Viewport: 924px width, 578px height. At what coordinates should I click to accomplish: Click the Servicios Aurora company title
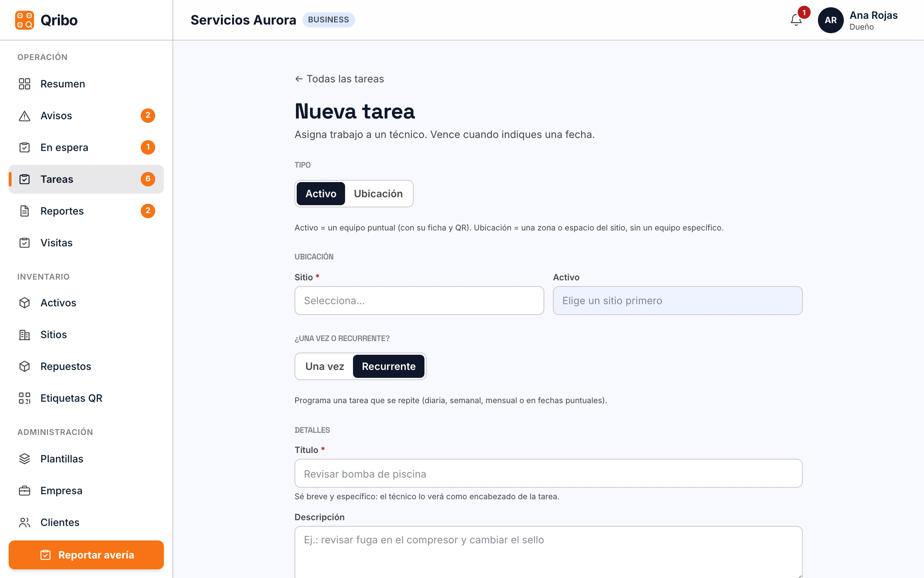point(243,20)
